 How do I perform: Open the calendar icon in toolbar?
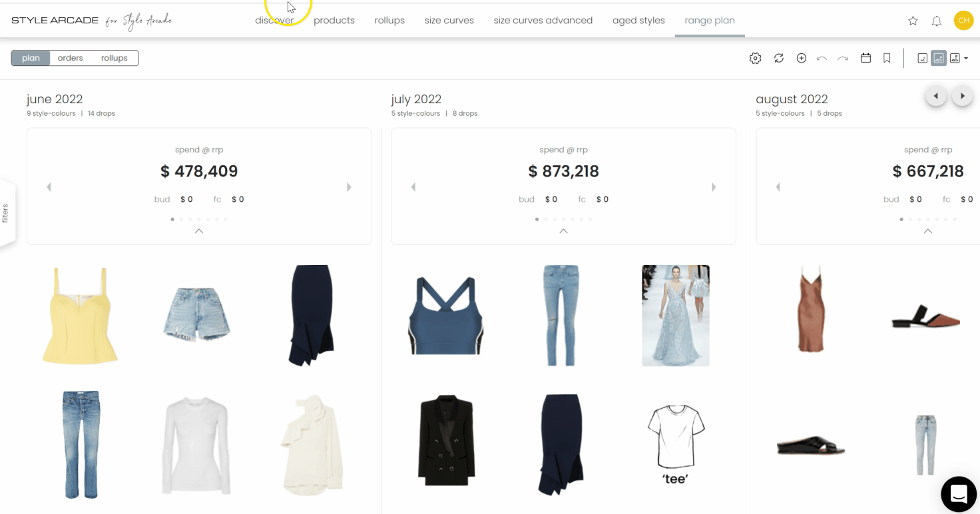pyautogui.click(x=865, y=58)
